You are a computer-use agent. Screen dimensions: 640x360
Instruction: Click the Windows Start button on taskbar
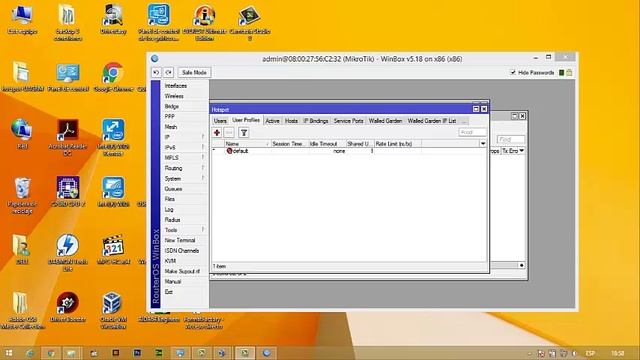click(9, 353)
